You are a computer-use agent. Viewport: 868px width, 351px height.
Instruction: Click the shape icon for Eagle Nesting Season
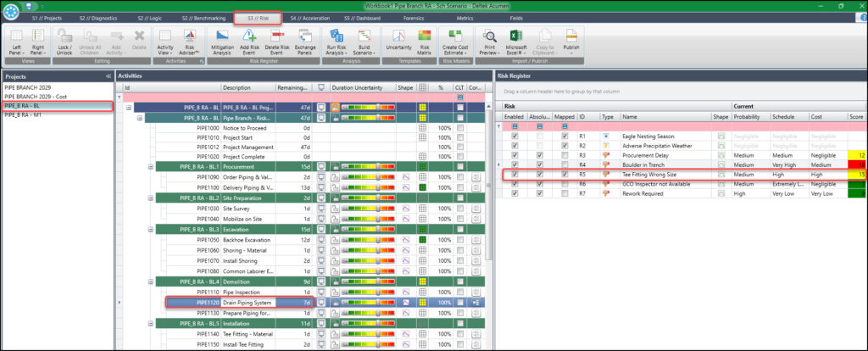[721, 136]
